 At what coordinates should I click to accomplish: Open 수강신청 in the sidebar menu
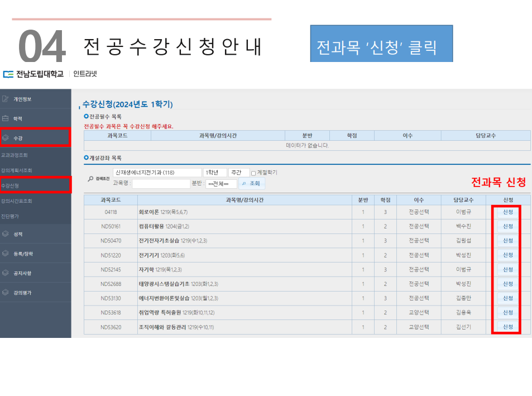tap(11, 185)
